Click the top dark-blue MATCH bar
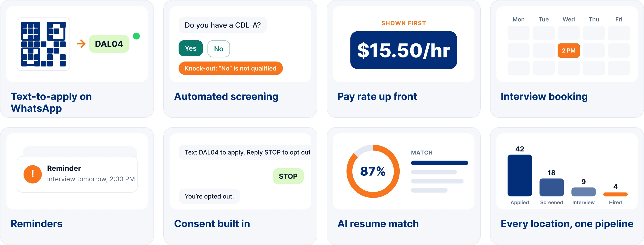644x245 pixels. coord(439,163)
